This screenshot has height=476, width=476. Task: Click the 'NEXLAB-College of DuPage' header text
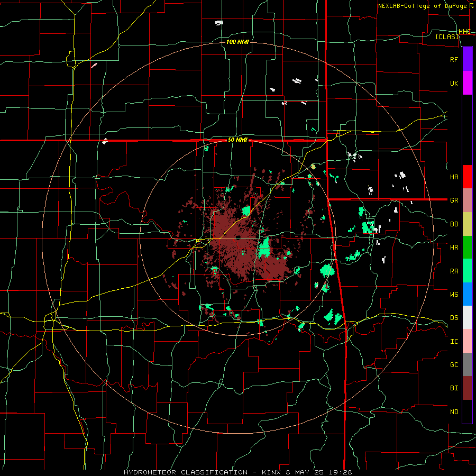422,6
